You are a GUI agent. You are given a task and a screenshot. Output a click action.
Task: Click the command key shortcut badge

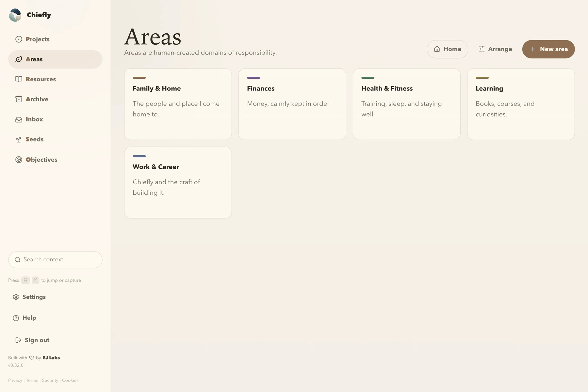pos(25,280)
